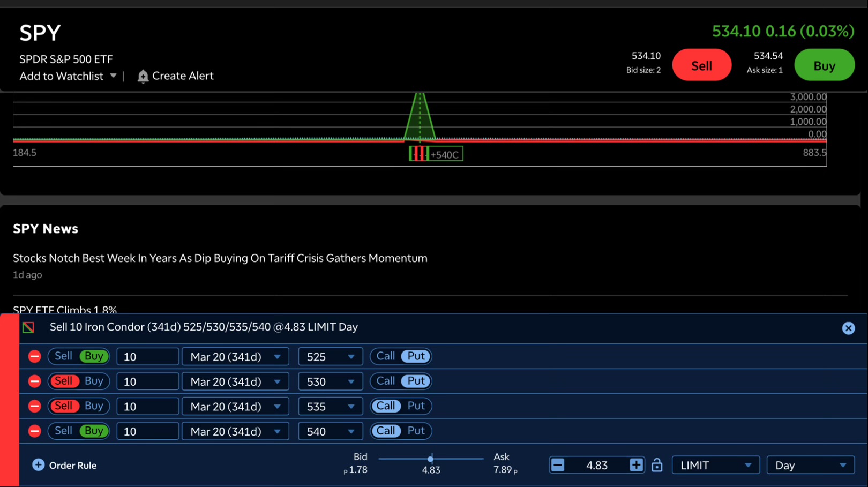This screenshot has width=868, height=487.
Task: Click the green profit peak on the chart
Action: point(420,115)
